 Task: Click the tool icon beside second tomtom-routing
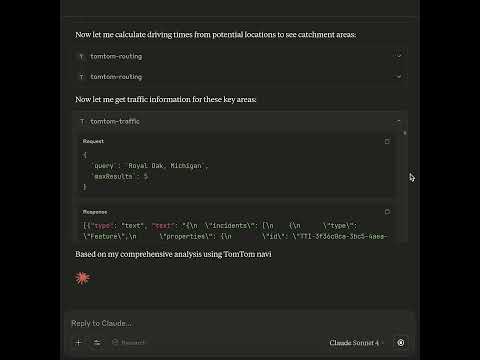click(81, 77)
